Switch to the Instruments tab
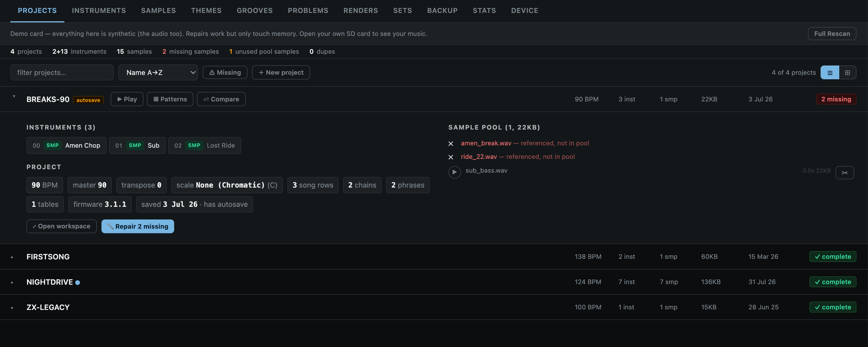Screen dimensions: 868x347 pyautogui.click(x=99, y=10)
